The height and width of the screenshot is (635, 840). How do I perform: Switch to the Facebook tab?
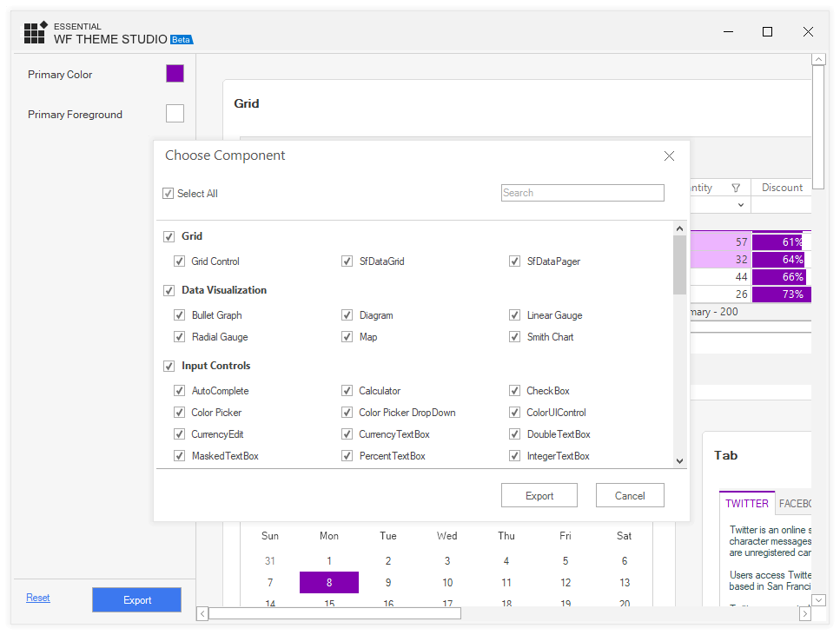(x=794, y=504)
